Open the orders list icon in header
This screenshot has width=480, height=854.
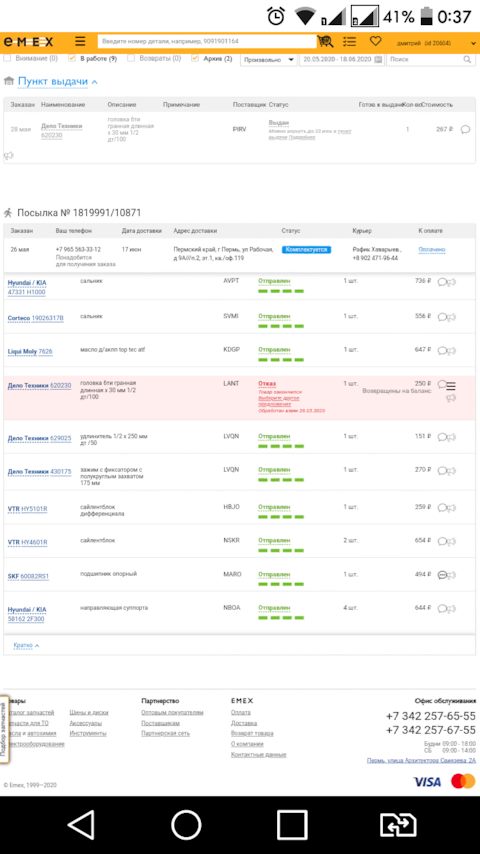pyautogui.click(x=350, y=41)
